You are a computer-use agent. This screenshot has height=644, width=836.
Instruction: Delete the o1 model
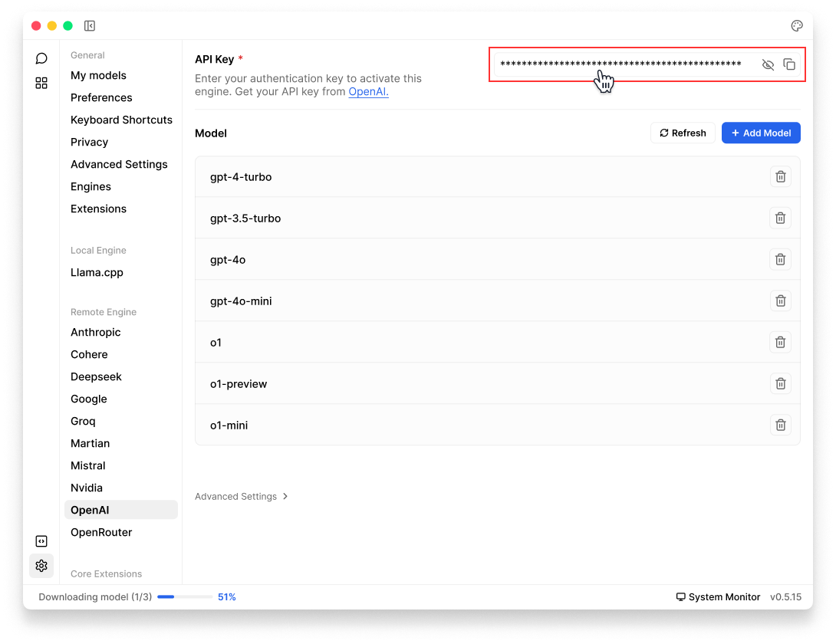click(x=781, y=342)
